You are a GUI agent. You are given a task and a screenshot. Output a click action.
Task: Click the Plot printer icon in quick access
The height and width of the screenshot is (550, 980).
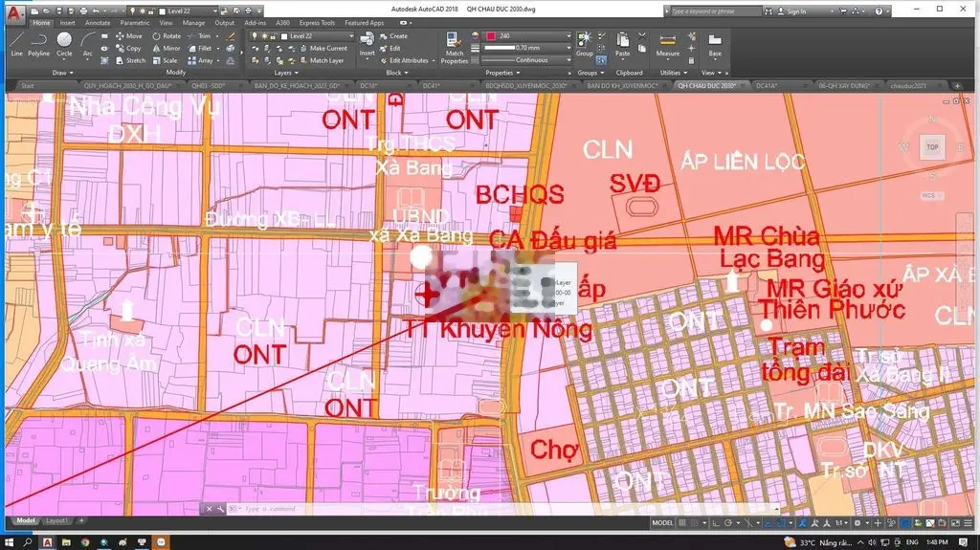(x=83, y=11)
